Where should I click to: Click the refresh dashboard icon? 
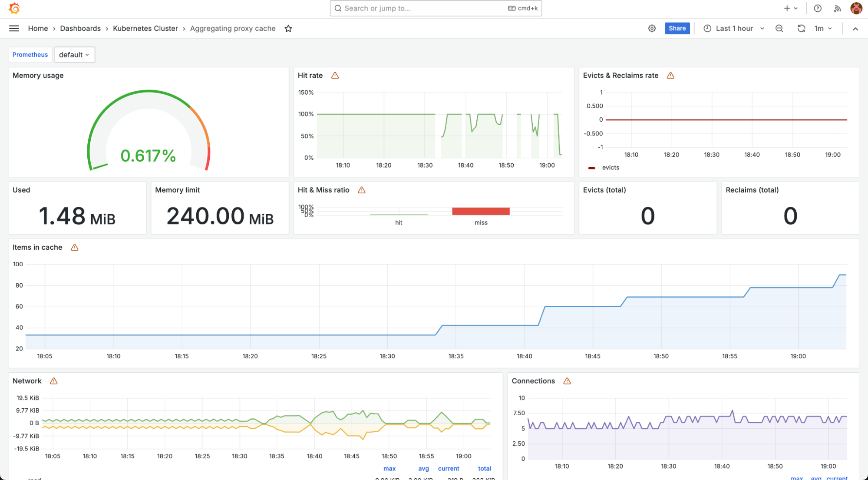(801, 28)
